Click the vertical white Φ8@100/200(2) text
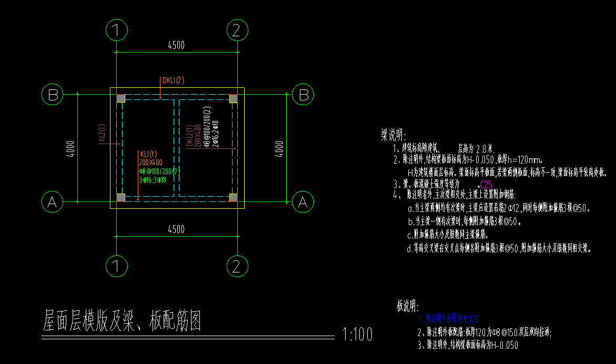This screenshot has height=364, width=616. click(207, 127)
